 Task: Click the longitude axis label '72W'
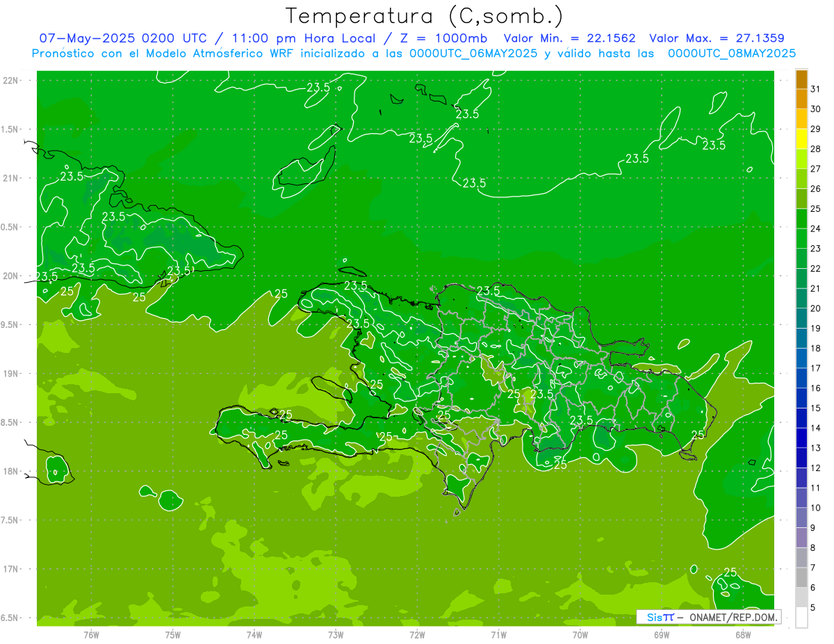pos(417,634)
